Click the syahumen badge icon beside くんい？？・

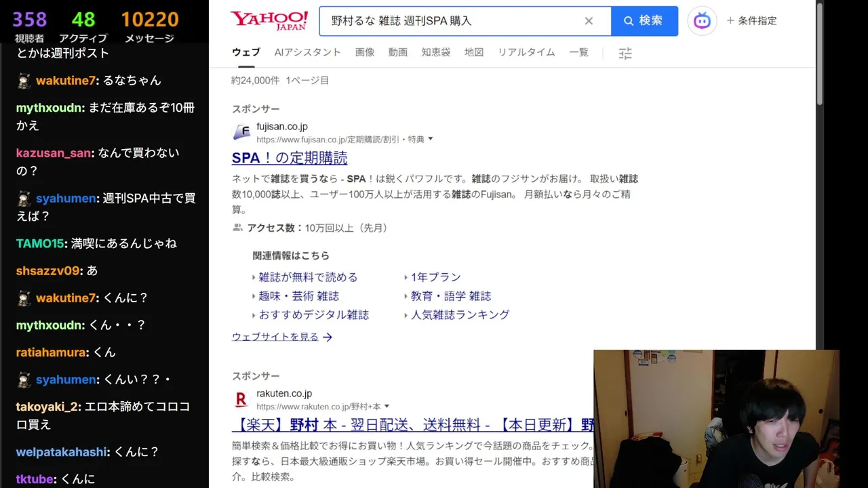pos(24,380)
